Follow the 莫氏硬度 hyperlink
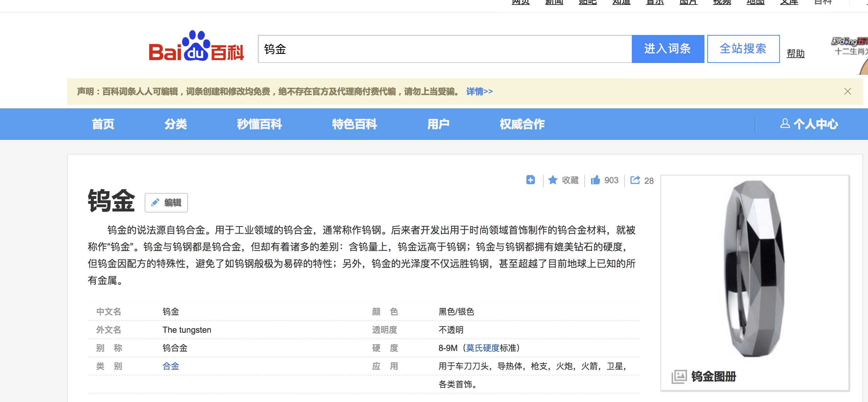Viewport: 868px width, 402px height. point(483,348)
